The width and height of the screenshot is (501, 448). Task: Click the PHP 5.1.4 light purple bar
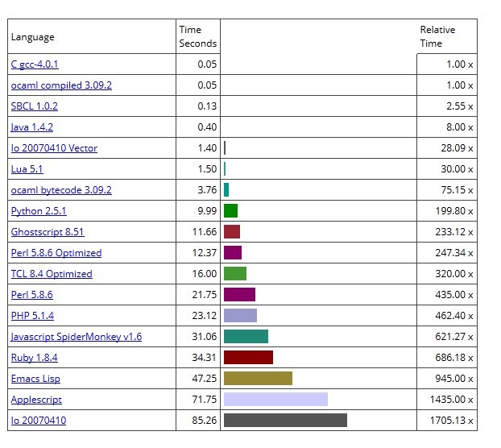(x=240, y=316)
